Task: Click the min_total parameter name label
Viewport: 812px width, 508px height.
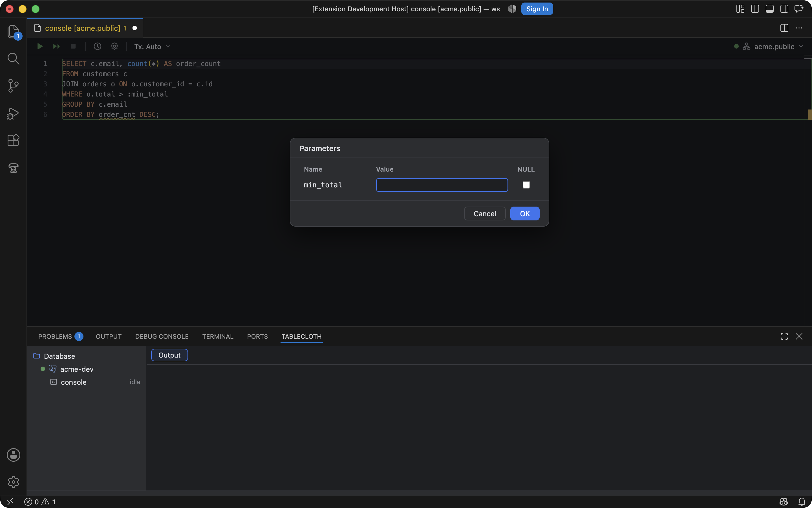Action: (x=323, y=185)
